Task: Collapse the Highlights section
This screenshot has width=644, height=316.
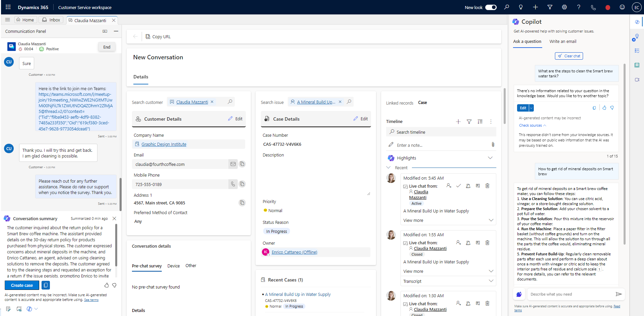Action: pyautogui.click(x=490, y=157)
